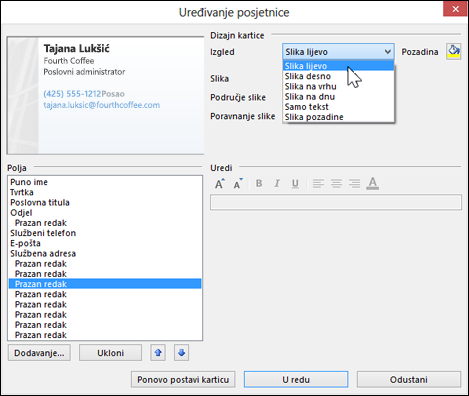Click the Uredi text input field

[x=336, y=202]
